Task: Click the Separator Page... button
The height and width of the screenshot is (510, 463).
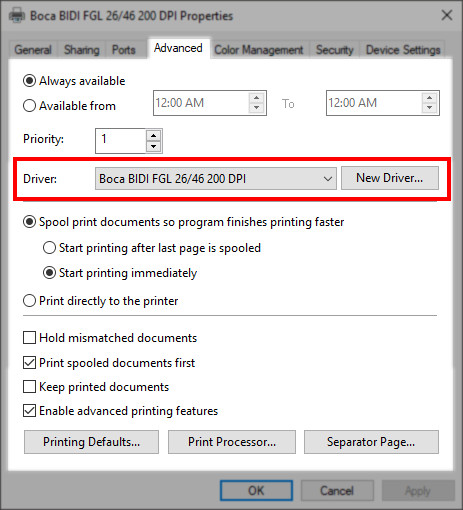Action: click(x=371, y=442)
